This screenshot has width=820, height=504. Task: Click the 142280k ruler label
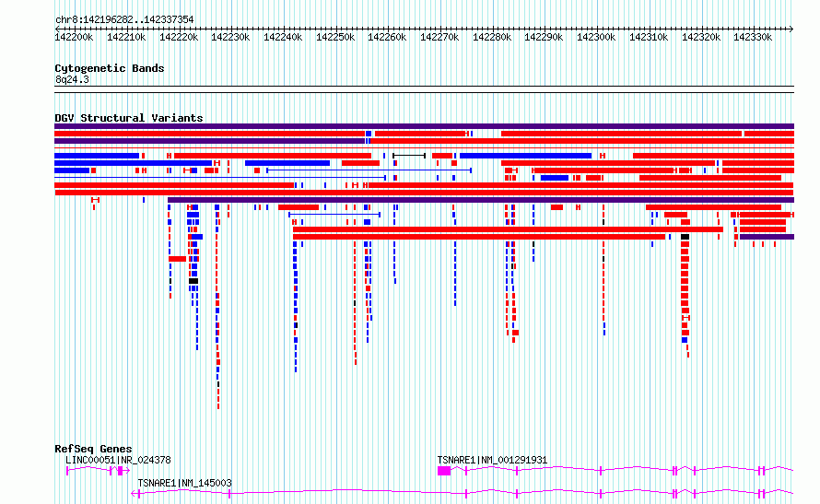point(492,38)
